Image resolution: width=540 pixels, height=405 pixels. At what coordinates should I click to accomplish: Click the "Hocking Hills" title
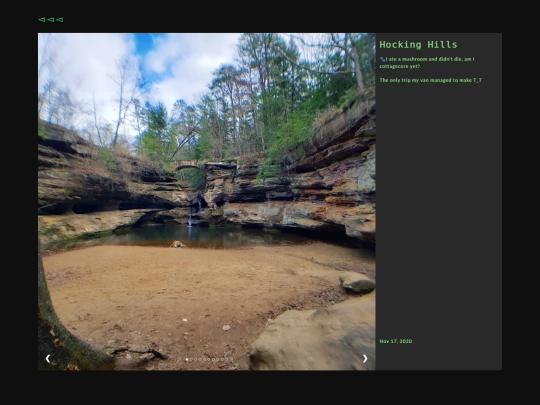tap(418, 45)
